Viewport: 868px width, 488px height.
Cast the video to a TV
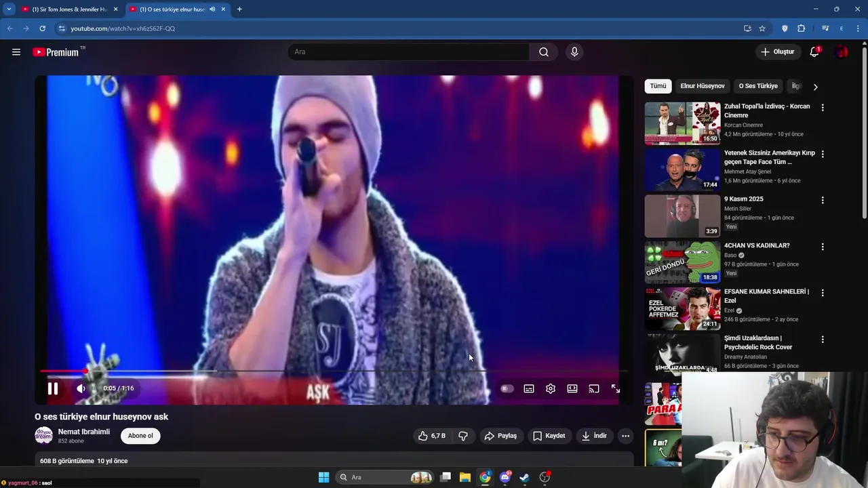click(x=594, y=388)
